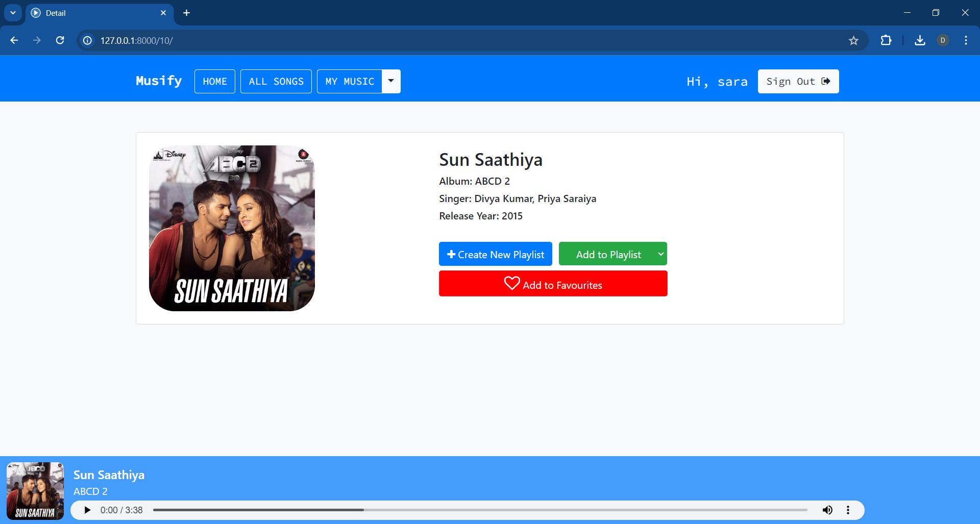Click Create New Playlist button
This screenshot has width=980, height=524.
coord(495,254)
